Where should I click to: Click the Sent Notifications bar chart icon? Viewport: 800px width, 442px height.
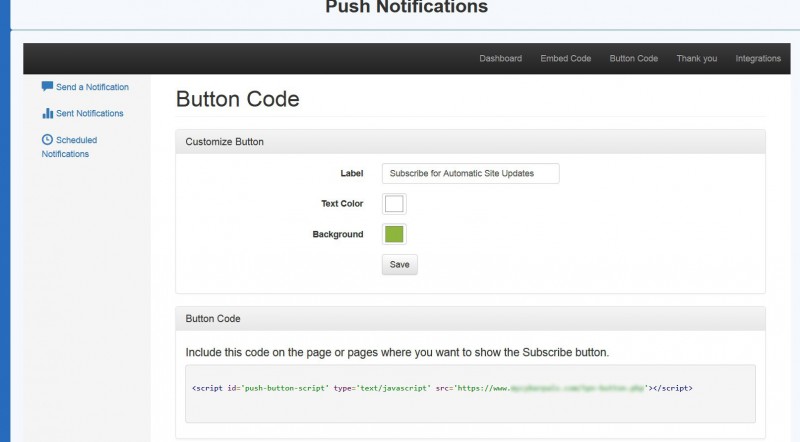(47, 113)
